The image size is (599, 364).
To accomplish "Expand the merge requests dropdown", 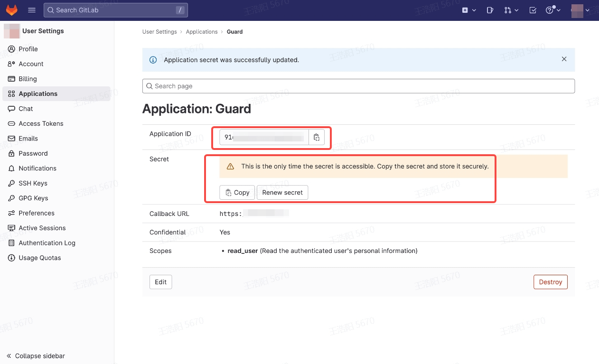I will click(511, 10).
